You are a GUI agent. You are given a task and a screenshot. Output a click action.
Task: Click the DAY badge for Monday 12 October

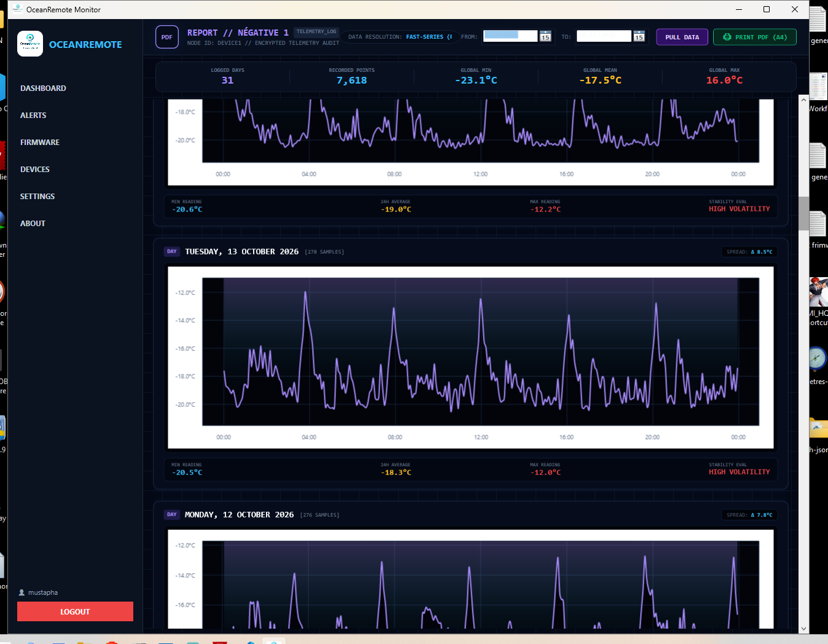(x=172, y=514)
